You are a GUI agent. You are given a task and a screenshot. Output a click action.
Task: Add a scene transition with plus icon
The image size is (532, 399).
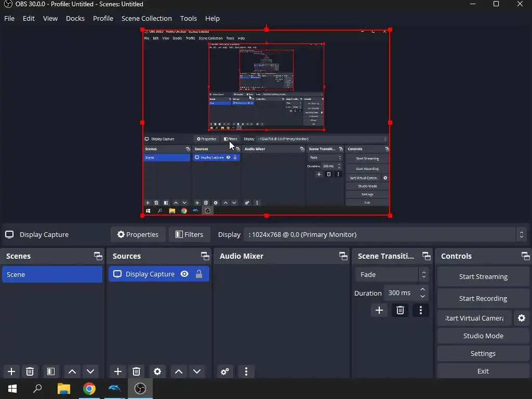click(379, 310)
